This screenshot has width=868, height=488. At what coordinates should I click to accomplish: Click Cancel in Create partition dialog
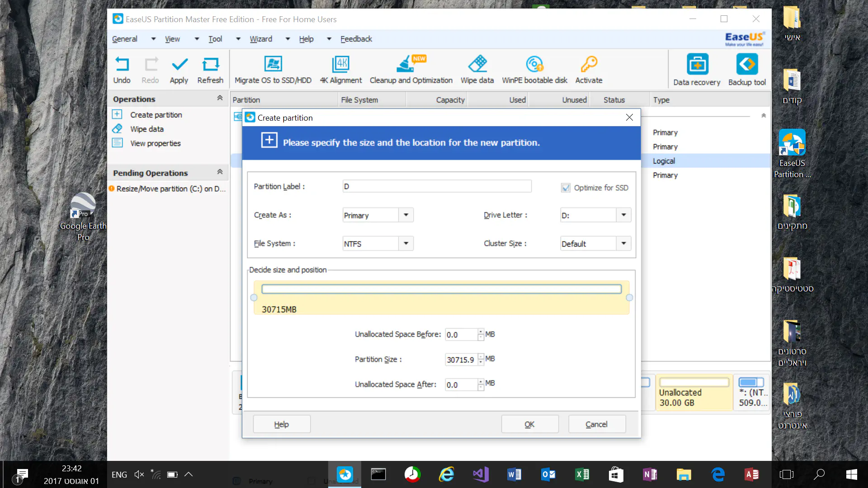pyautogui.click(x=597, y=424)
